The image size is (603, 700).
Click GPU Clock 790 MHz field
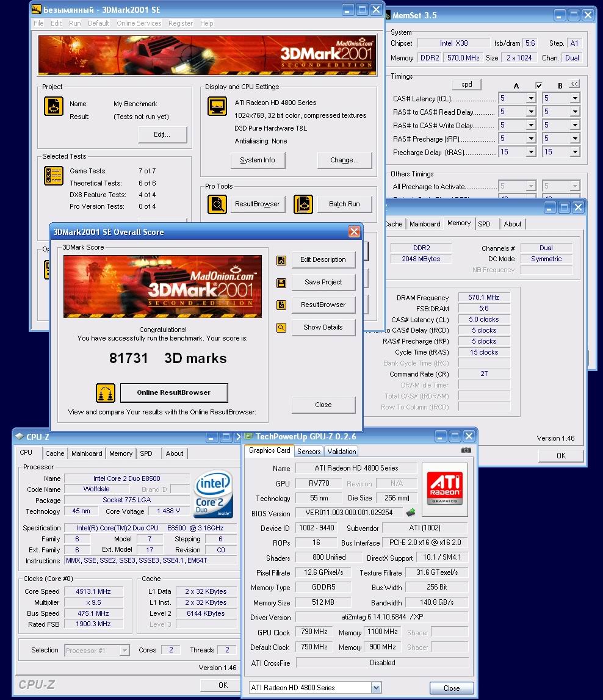click(x=314, y=632)
